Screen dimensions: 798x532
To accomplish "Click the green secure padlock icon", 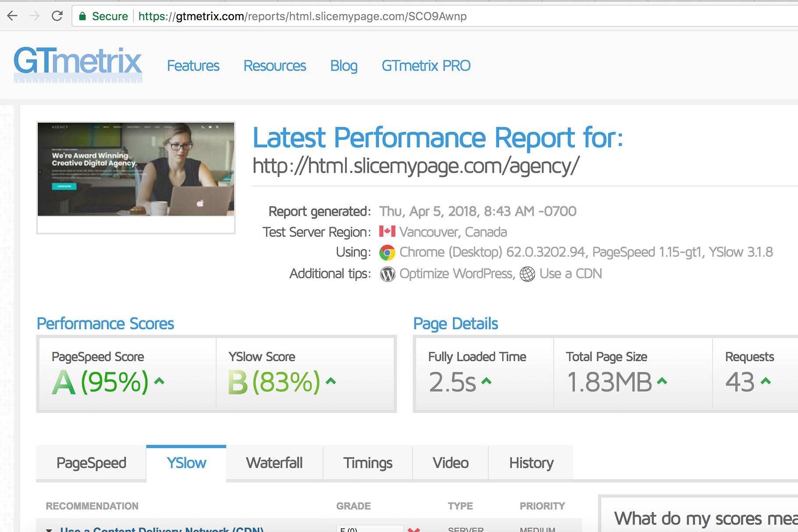I will pos(82,16).
